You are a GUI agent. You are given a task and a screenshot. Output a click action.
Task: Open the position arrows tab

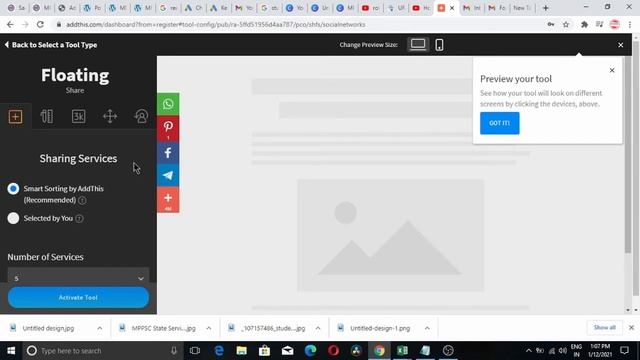(110, 117)
